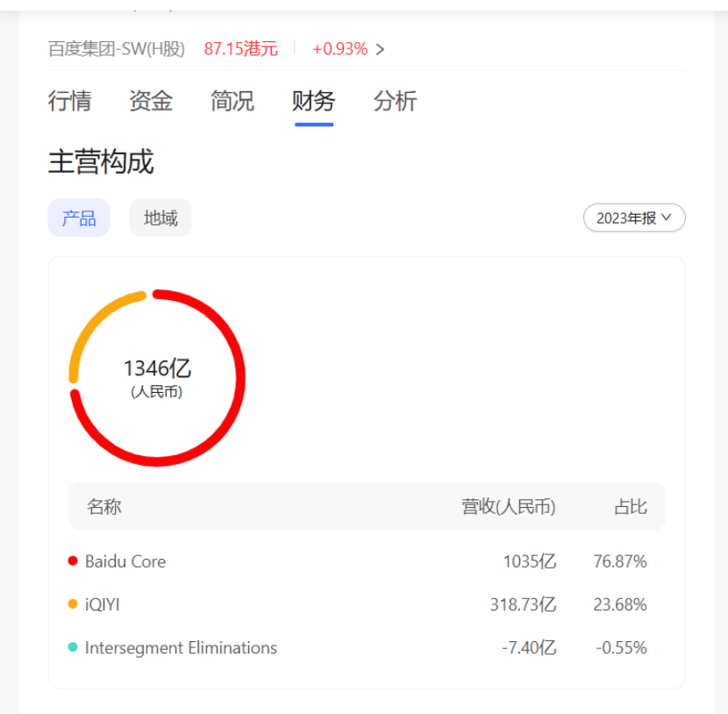The image size is (728, 714).
Task: Click the 人民币 currency label in chart
Action: (x=158, y=392)
